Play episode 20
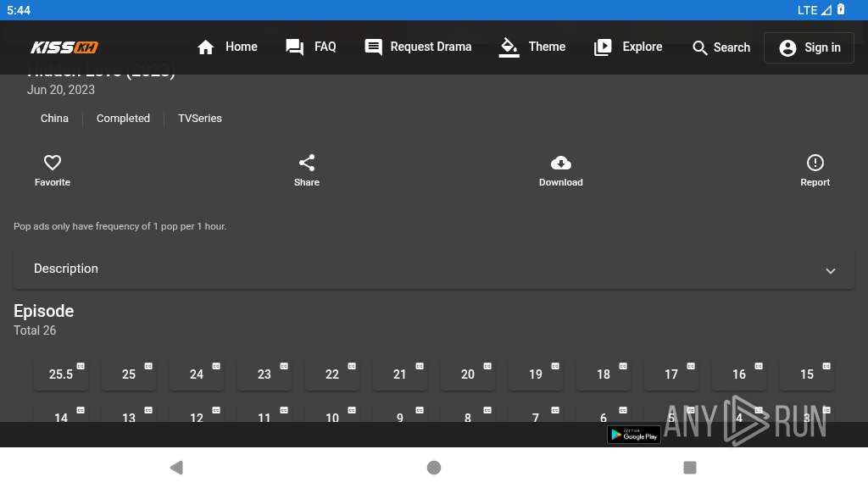 468,374
